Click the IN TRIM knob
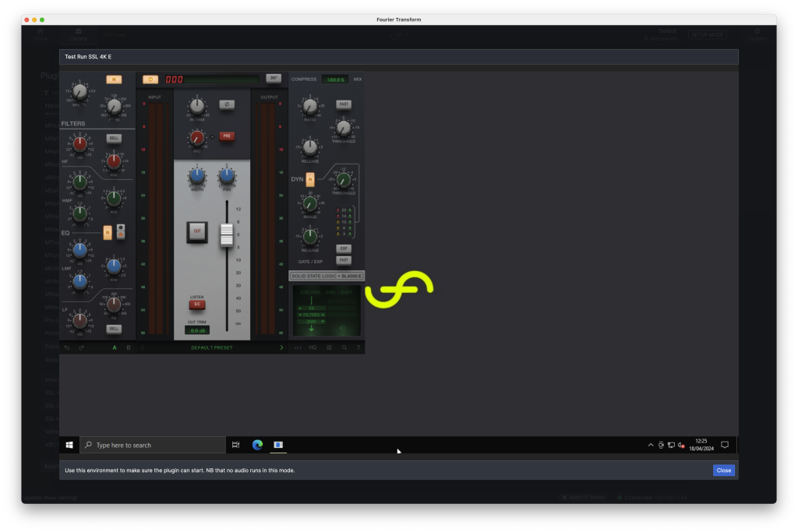 click(x=197, y=106)
